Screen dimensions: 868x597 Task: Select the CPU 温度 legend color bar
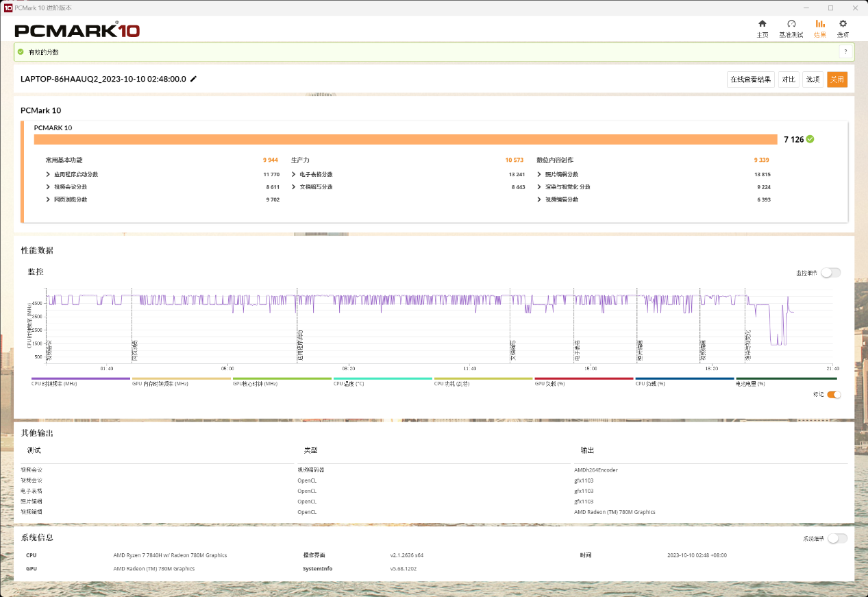[x=382, y=378]
